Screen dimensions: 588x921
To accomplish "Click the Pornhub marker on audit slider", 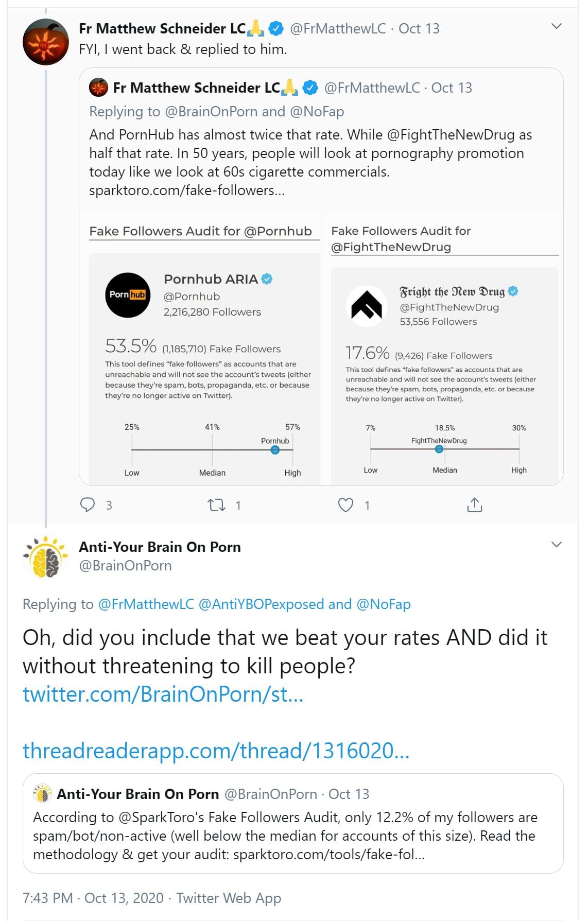I will point(275,450).
